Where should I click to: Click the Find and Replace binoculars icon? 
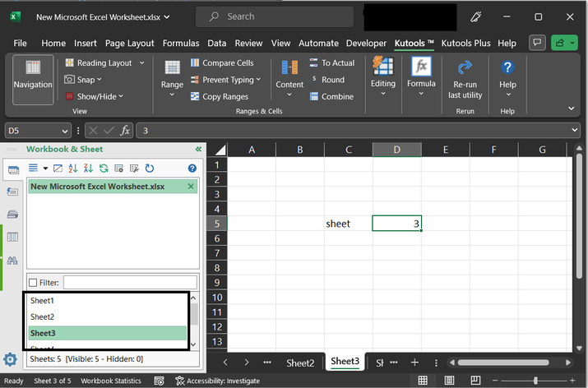(12, 261)
